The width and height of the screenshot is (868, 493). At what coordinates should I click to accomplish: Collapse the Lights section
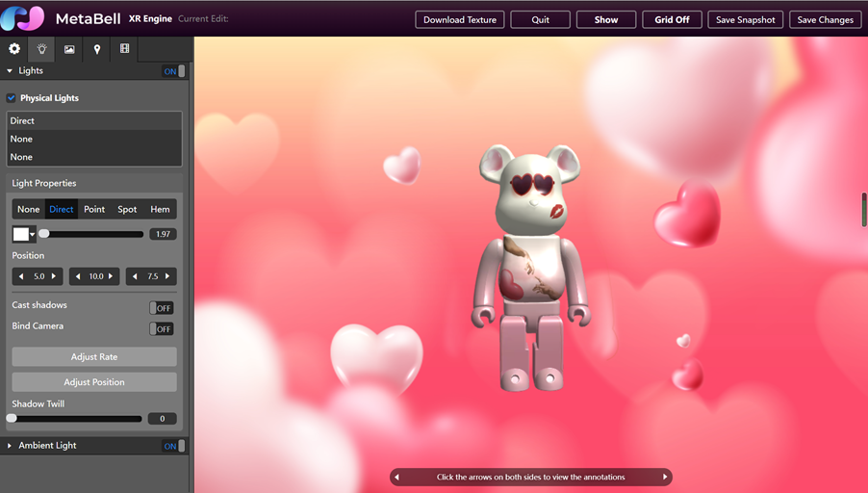[10, 71]
